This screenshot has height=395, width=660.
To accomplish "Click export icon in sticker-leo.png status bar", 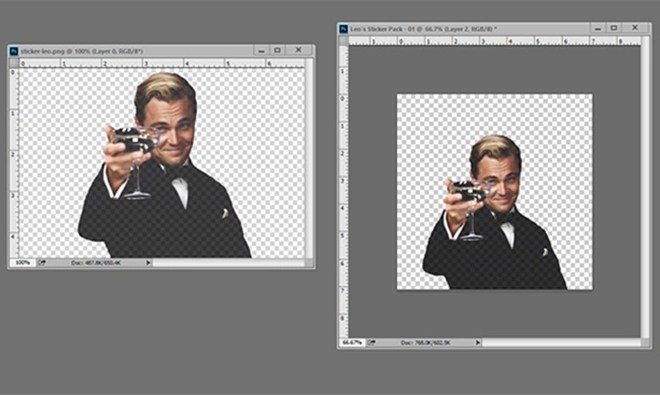I will [x=42, y=263].
